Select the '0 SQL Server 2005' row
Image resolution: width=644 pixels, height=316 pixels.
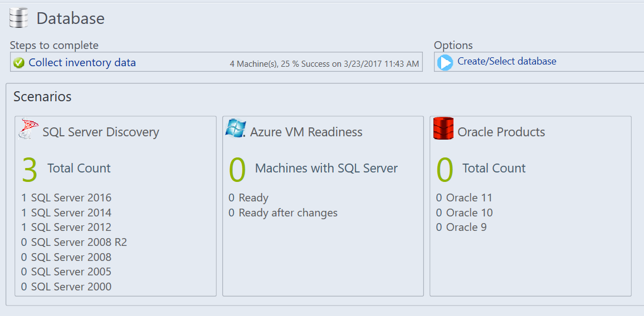pyautogui.click(x=66, y=271)
